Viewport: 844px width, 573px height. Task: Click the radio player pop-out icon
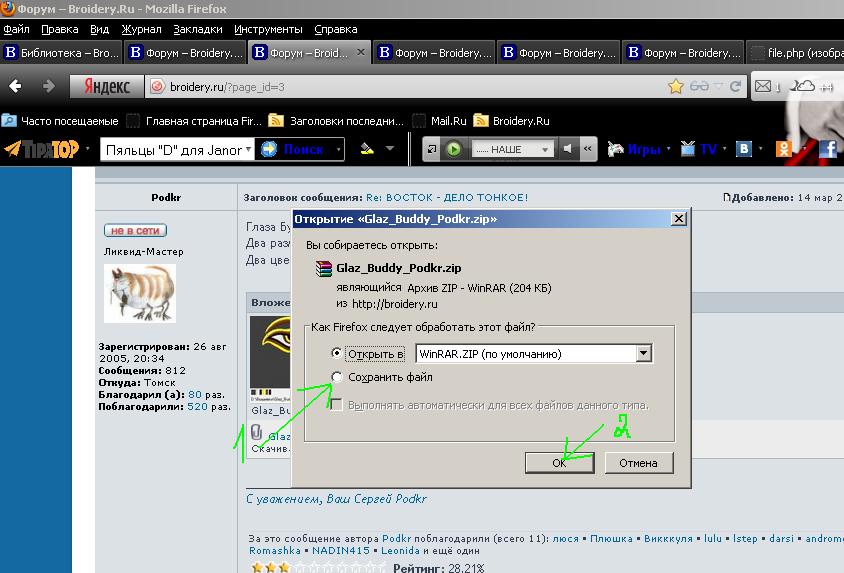pos(432,149)
